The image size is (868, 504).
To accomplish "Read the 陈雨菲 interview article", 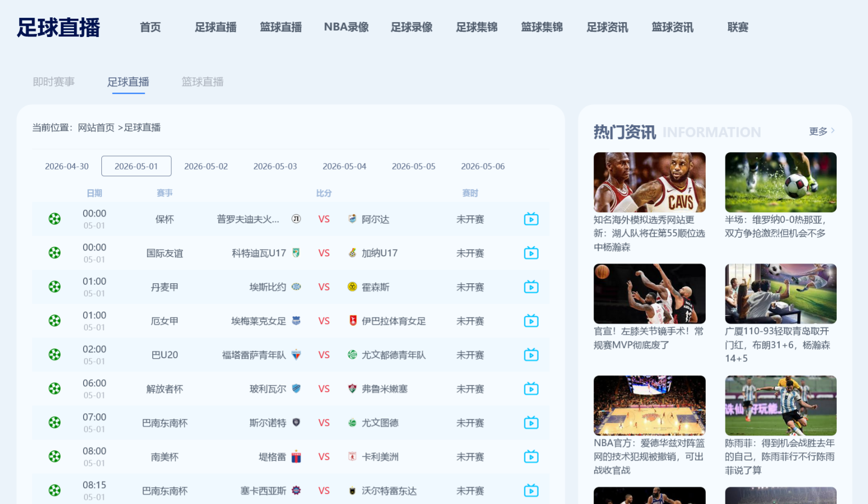I will pyautogui.click(x=780, y=456).
